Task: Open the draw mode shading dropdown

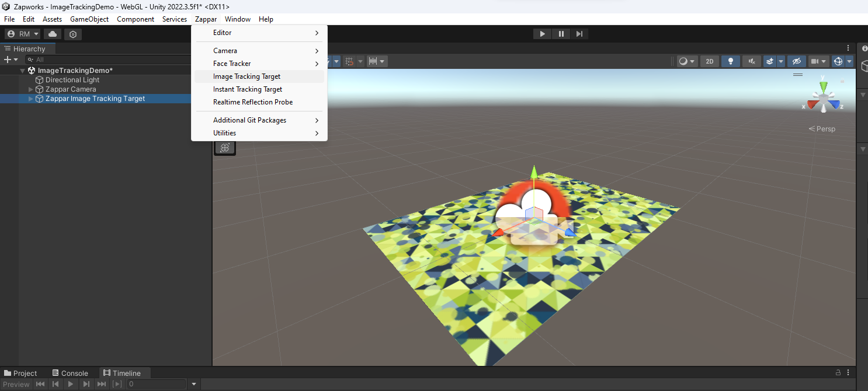Action: 686,61
